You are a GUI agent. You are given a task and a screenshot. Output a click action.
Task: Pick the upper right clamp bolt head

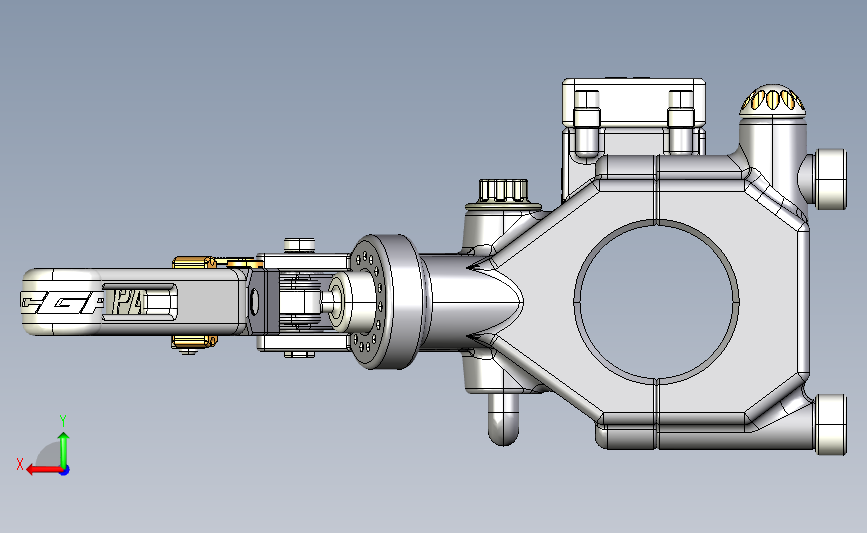point(831,179)
